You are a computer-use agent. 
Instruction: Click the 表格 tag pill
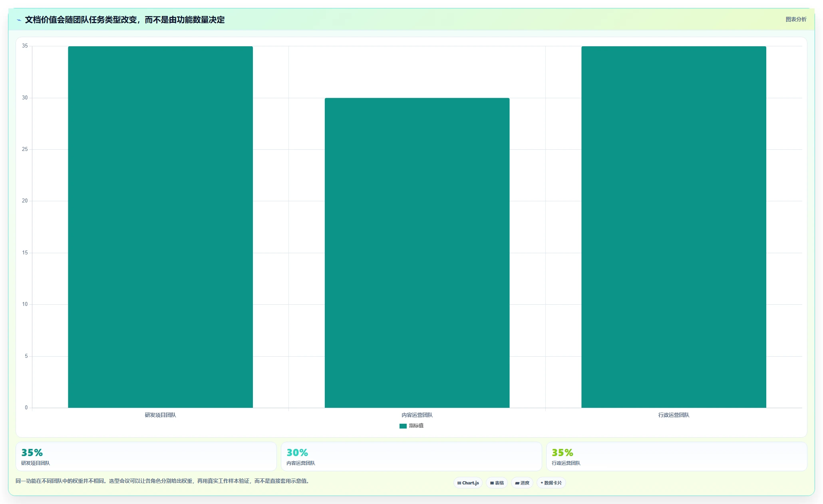497,483
